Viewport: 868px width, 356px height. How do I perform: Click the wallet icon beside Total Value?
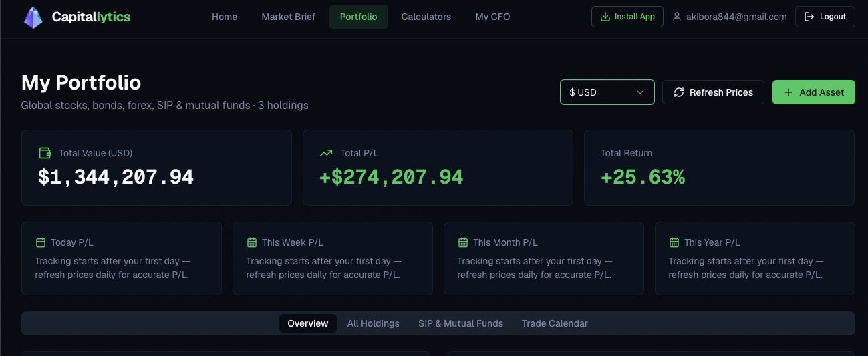pos(45,153)
